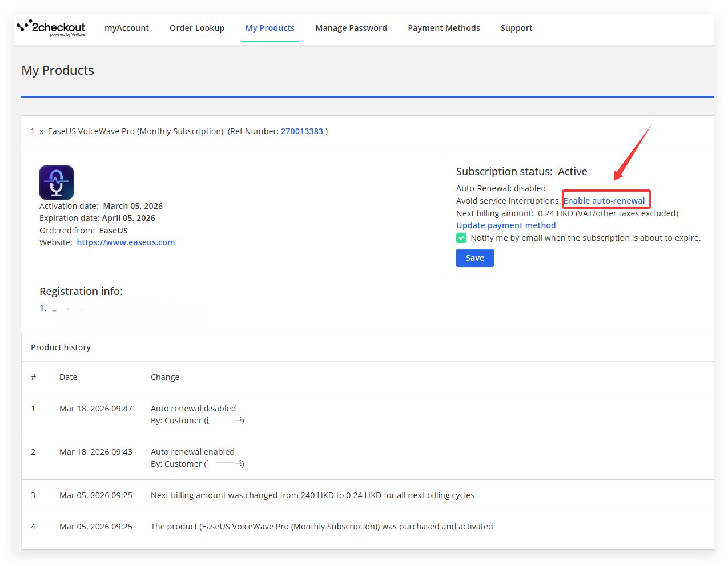
Task: Click the EaseUS VoiceWave product icon
Action: pos(57,183)
